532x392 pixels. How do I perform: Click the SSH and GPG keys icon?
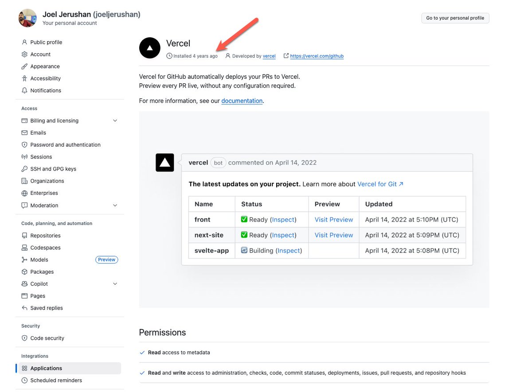click(x=24, y=169)
